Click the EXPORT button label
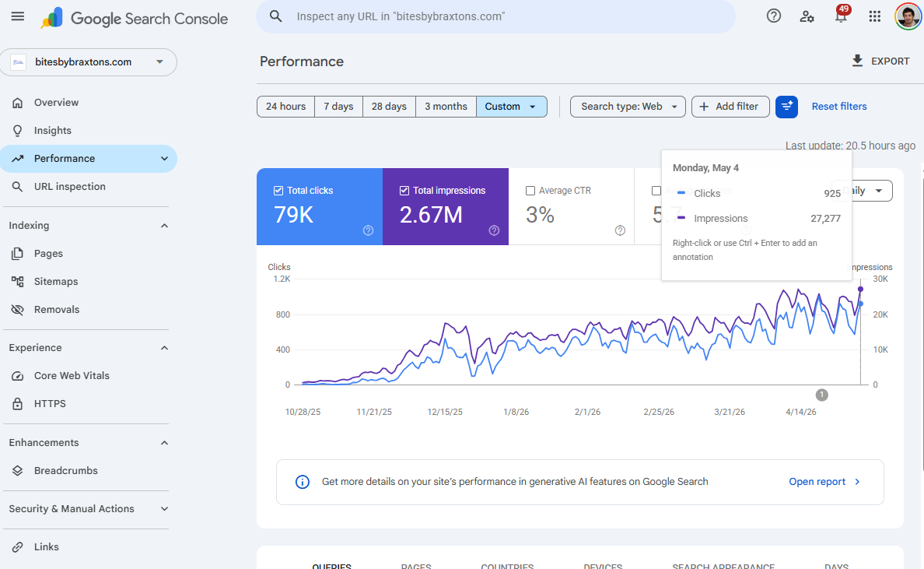The height and width of the screenshot is (569, 924). point(891,61)
